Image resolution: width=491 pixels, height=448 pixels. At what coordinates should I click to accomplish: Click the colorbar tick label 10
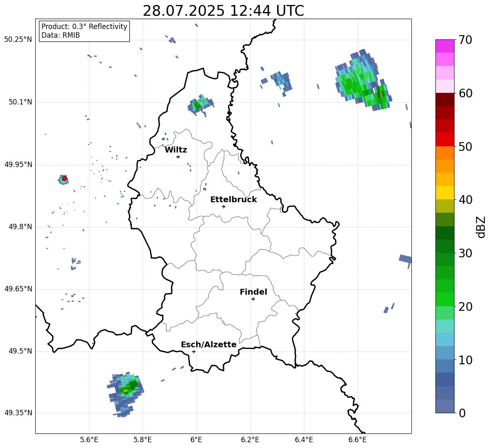pos(465,360)
